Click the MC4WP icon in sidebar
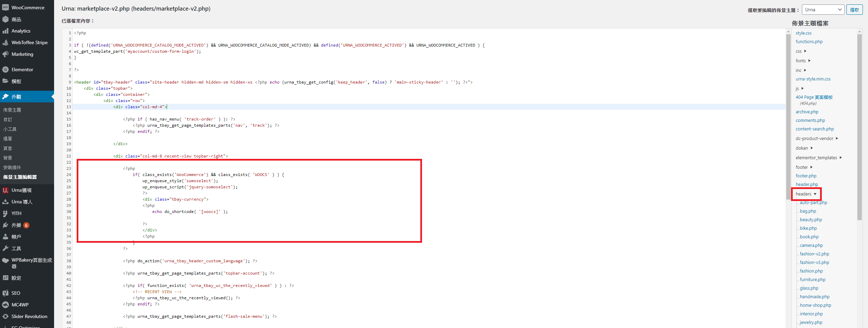This screenshot has height=328, width=868. pos(5,305)
